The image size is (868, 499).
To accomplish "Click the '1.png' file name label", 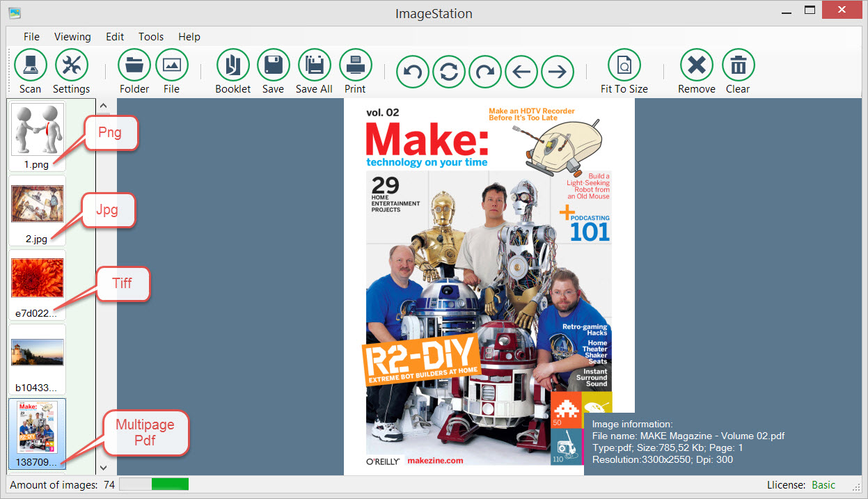I will [x=38, y=165].
